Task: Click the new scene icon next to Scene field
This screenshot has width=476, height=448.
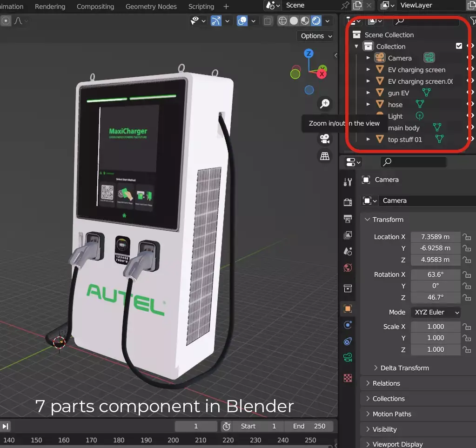Action: tap(357, 5)
